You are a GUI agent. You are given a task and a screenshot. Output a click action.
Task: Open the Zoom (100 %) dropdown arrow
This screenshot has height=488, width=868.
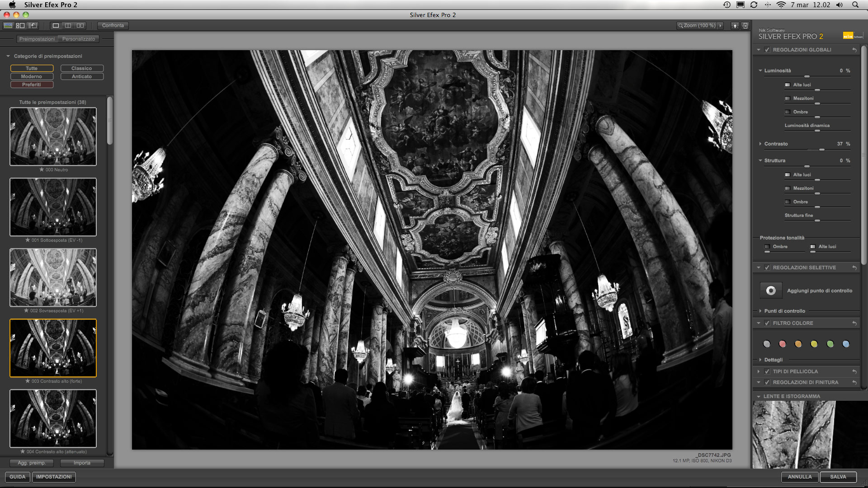(x=720, y=26)
